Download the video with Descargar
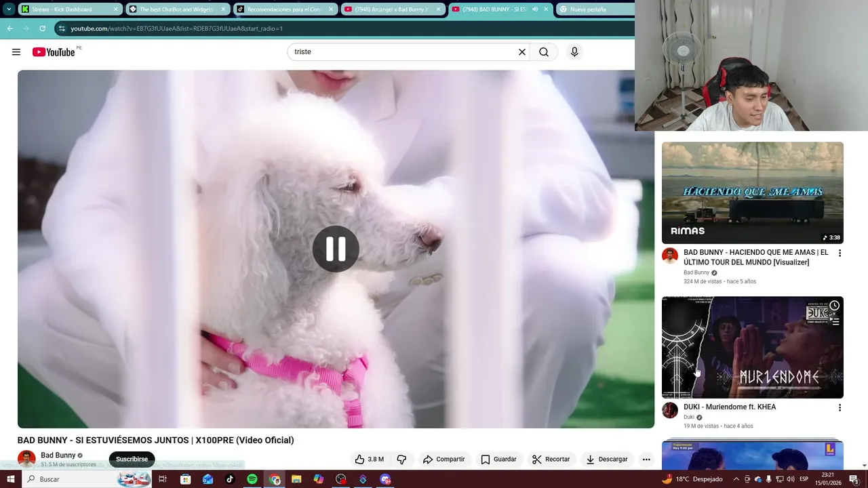The image size is (868, 488). pos(608,459)
